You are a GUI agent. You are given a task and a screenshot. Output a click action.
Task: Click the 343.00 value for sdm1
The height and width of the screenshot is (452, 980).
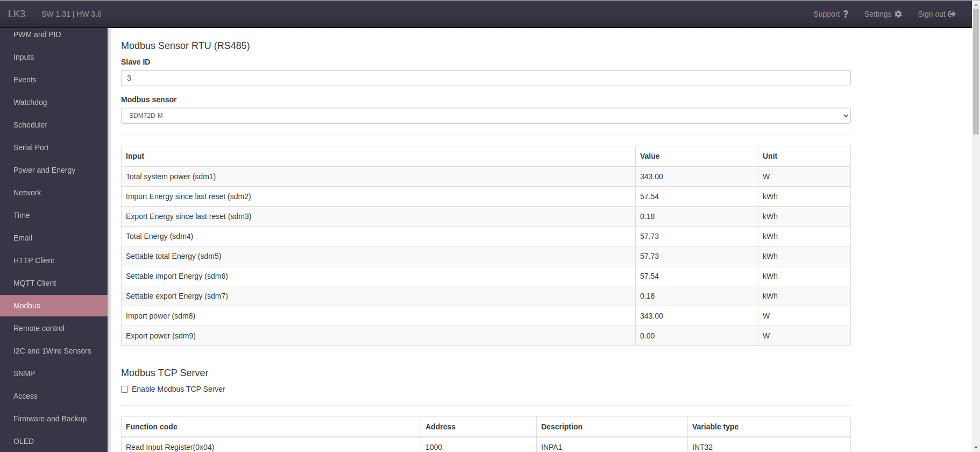click(651, 176)
